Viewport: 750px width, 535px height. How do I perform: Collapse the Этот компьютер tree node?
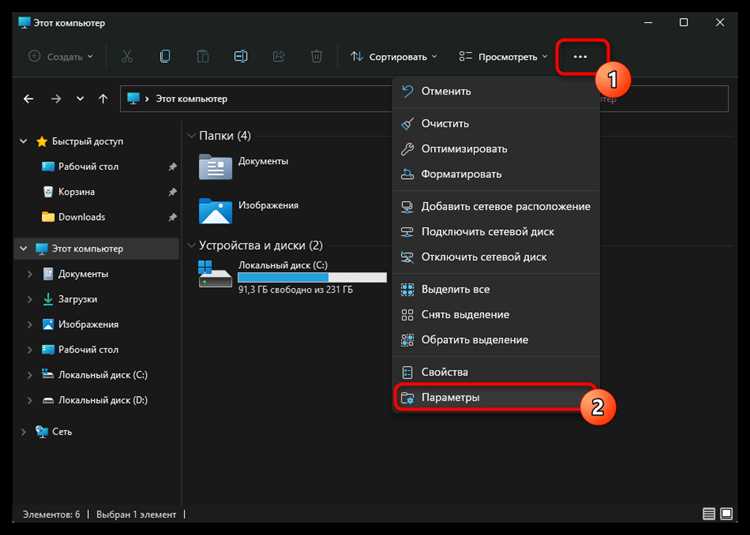click(x=23, y=249)
